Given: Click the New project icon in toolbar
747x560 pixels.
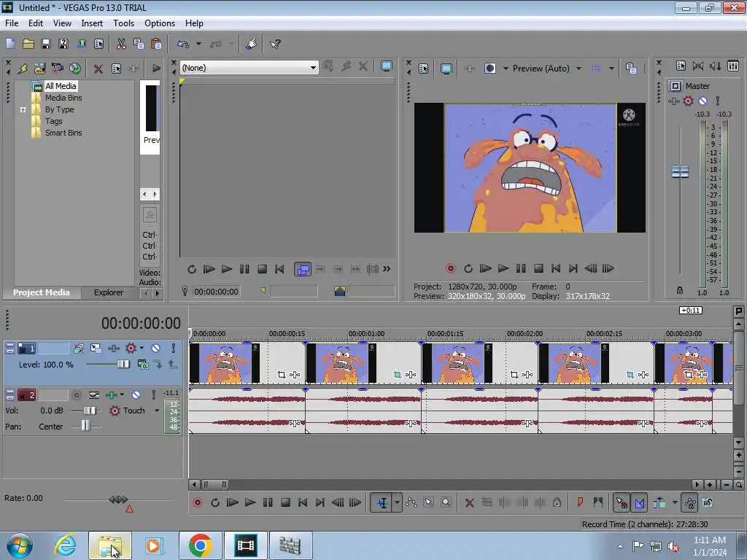Looking at the screenshot, I should [x=10, y=44].
